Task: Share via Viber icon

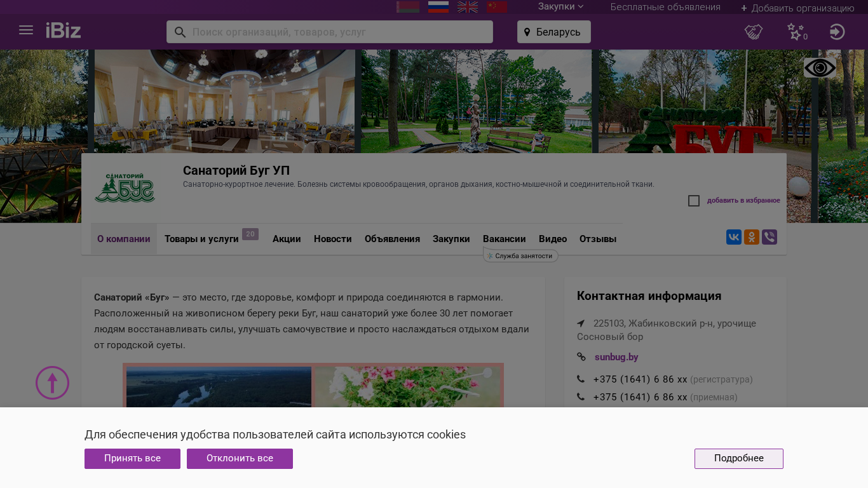Action: tap(770, 237)
